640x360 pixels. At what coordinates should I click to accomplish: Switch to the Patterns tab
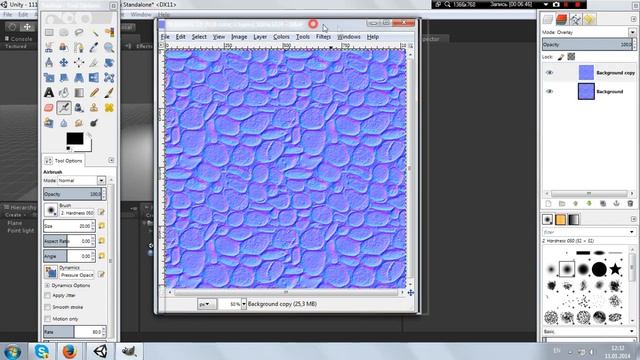pyautogui.click(x=561, y=220)
